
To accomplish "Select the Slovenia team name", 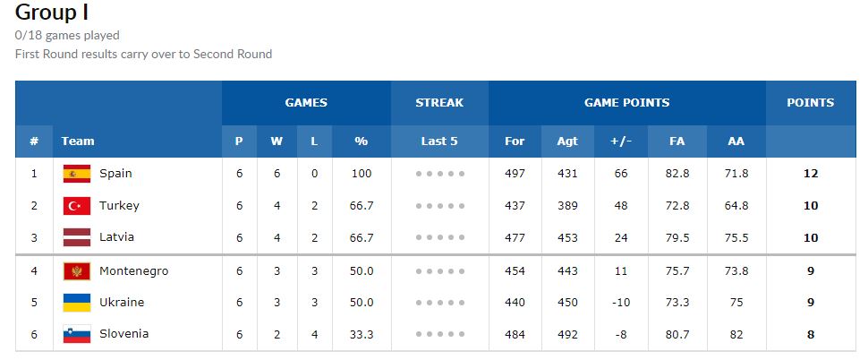I will 123,334.
